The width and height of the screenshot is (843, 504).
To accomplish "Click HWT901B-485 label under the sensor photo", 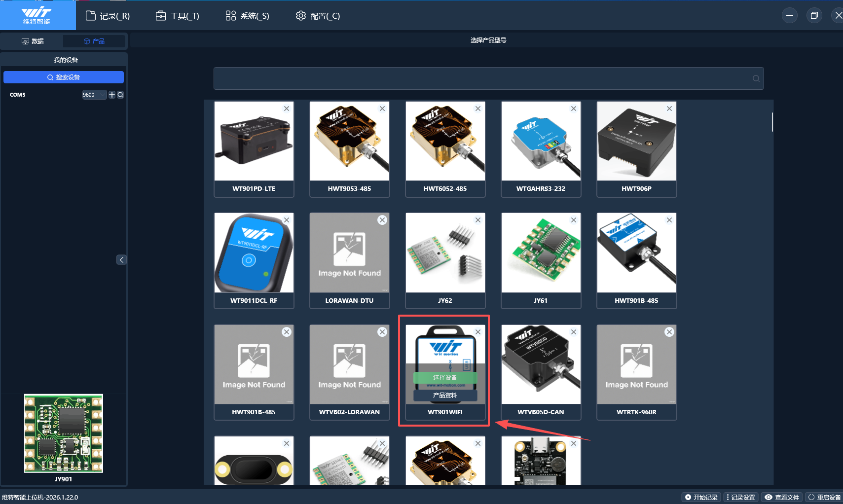I will pos(637,301).
